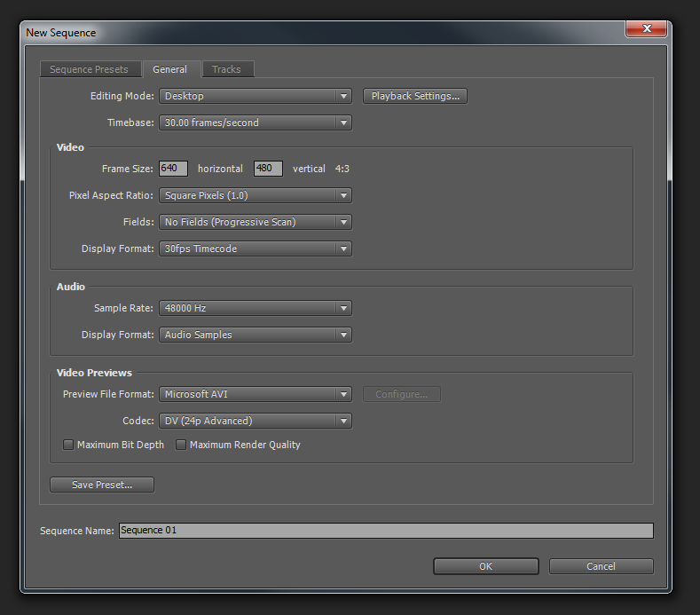Click the Sequence Name text field
Image resolution: width=700 pixels, height=615 pixels.
[386, 531]
